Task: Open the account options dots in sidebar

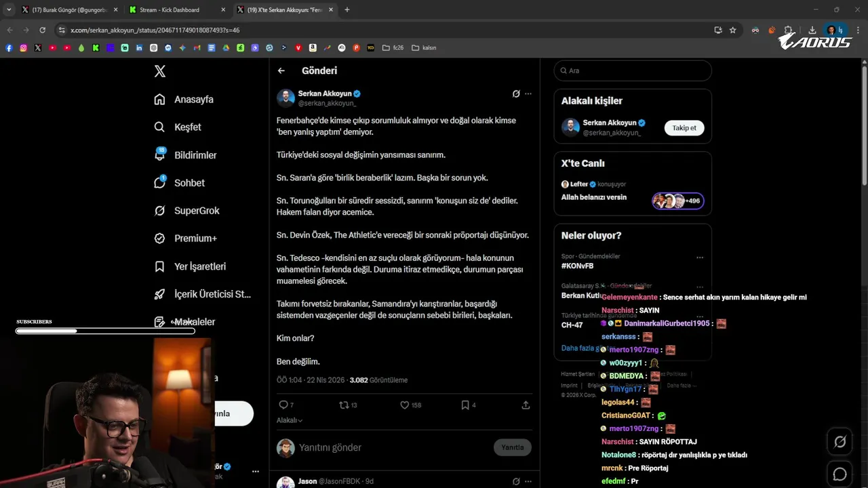Action: point(256,471)
